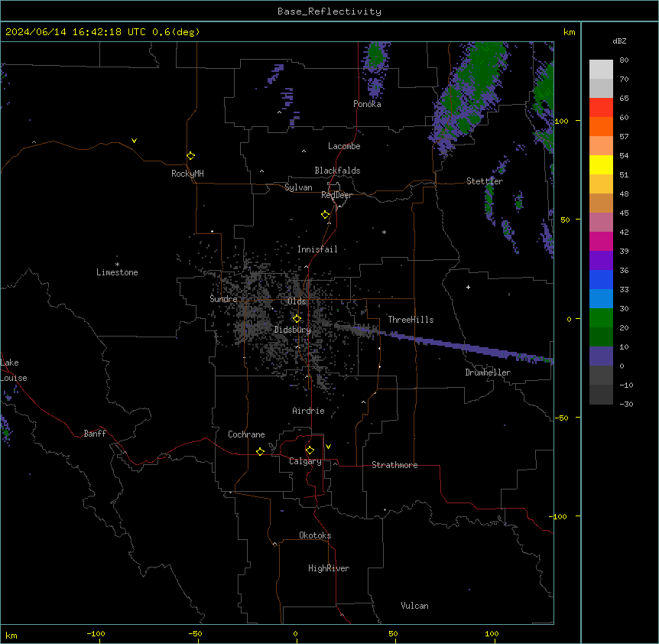Select the Lacombe label
This screenshot has height=644, width=659.
click(x=344, y=146)
